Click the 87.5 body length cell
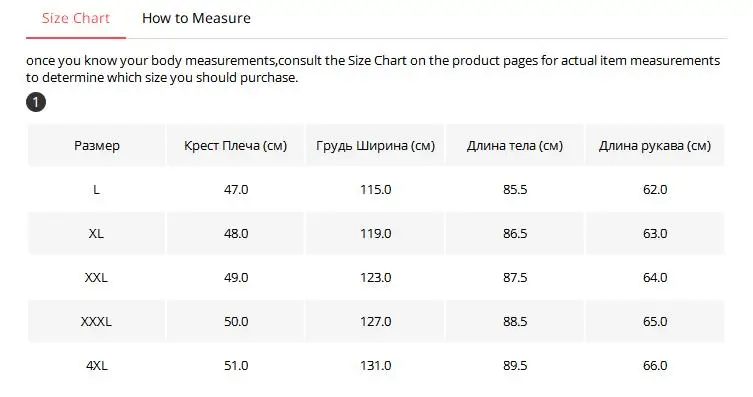Image resolution: width=753 pixels, height=397 pixels. point(515,277)
